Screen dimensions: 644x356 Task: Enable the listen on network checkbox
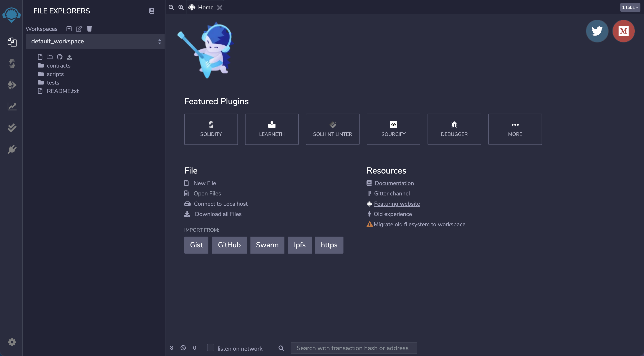coord(210,348)
